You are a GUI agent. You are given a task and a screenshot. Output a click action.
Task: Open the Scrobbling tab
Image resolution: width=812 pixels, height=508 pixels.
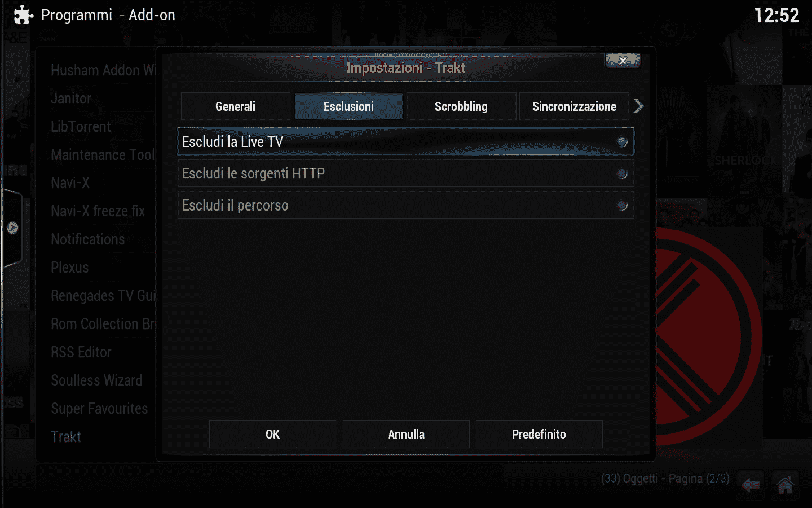coord(461,106)
